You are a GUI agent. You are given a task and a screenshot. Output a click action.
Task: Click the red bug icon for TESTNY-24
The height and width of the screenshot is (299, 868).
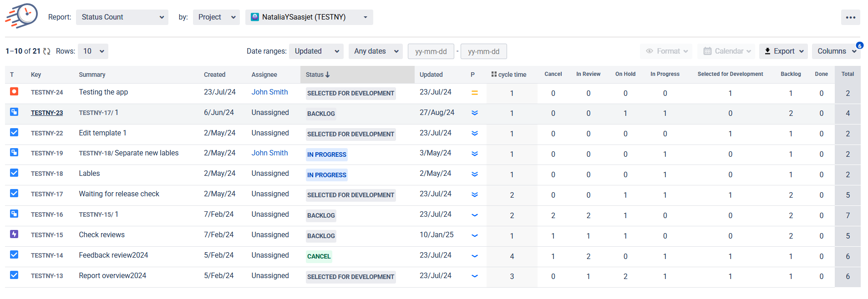[14, 92]
